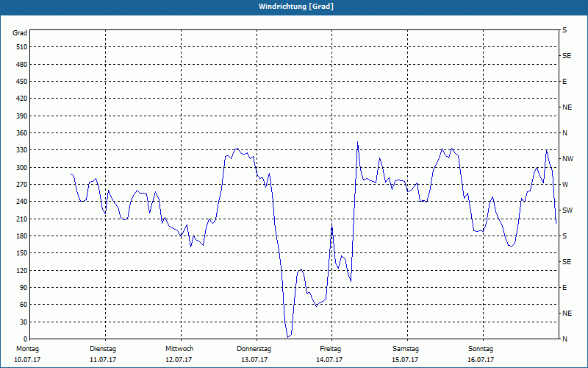Select the date 14.07.17
This screenshot has height=368, width=588.
point(329,360)
